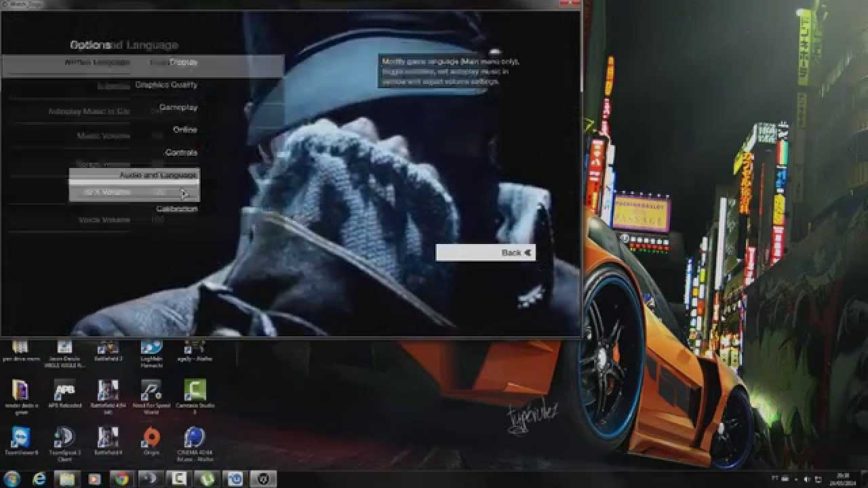Open Internet Explorer from the taskbar
868x488 pixels.
39,479
